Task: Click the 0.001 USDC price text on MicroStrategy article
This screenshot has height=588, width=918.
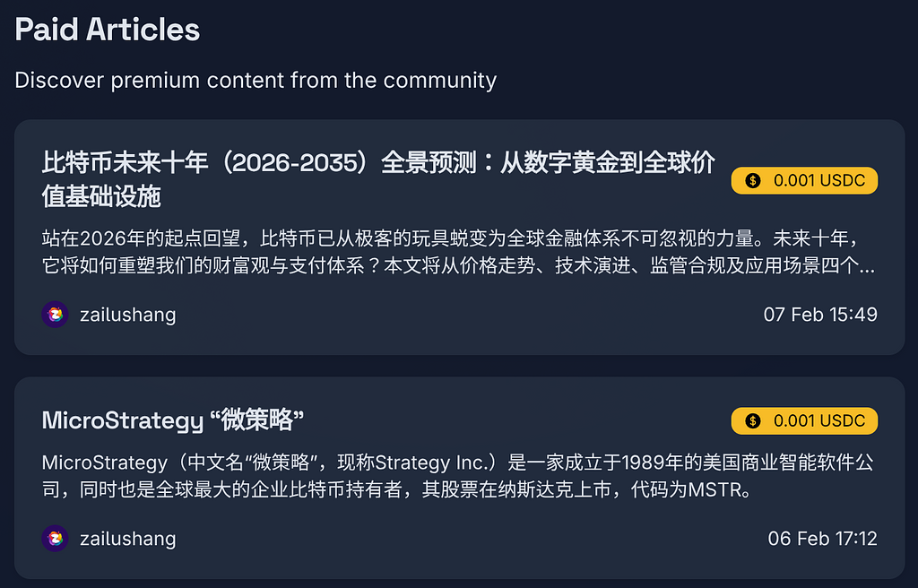Action: click(819, 420)
